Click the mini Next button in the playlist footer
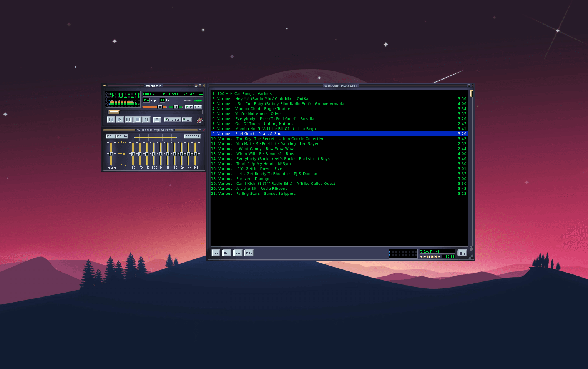588x369 pixels. (x=435, y=256)
